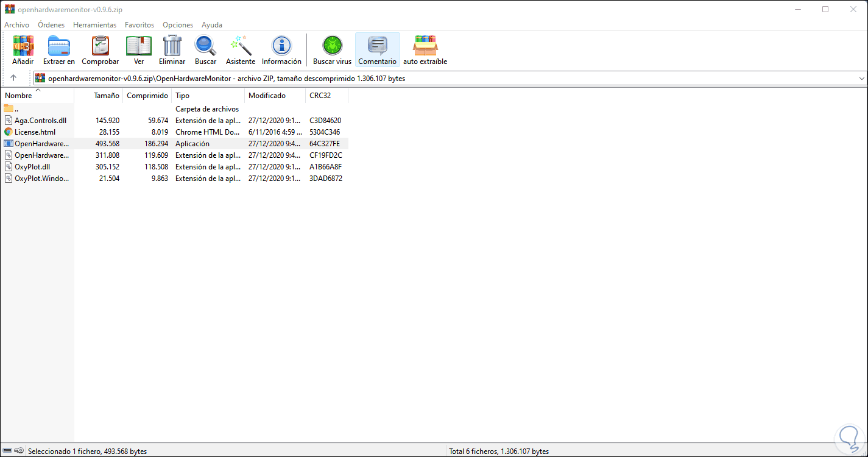This screenshot has height=457, width=868.
Task: Click the size value 21.504
Action: (109, 179)
